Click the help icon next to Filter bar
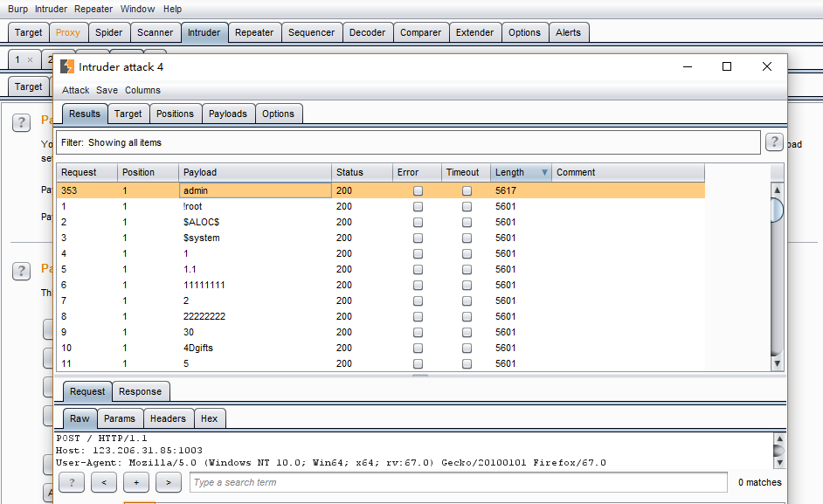 click(774, 142)
